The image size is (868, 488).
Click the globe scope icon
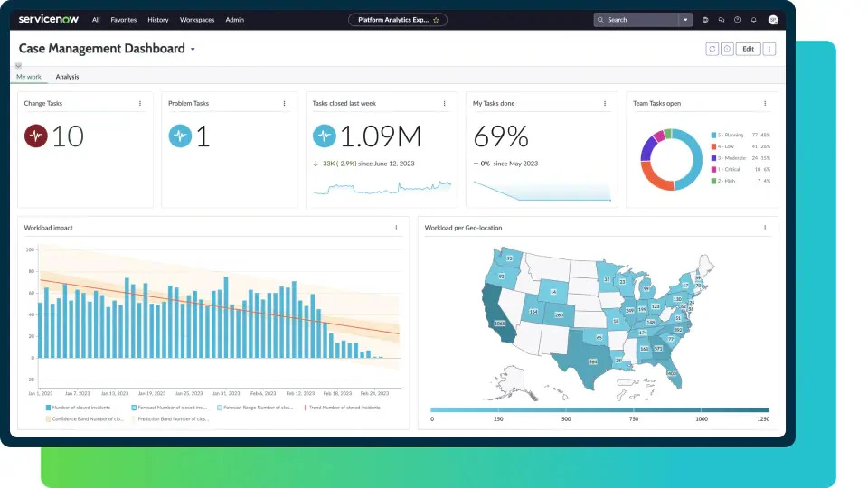pyautogui.click(x=705, y=19)
